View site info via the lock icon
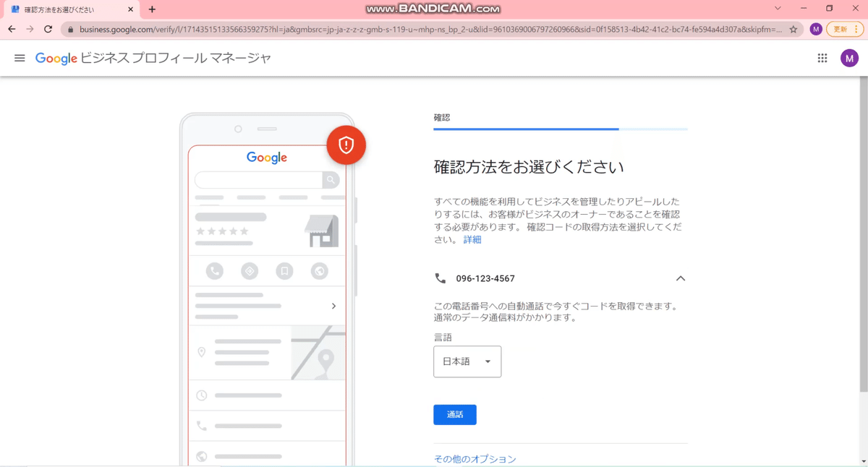 tap(70, 30)
